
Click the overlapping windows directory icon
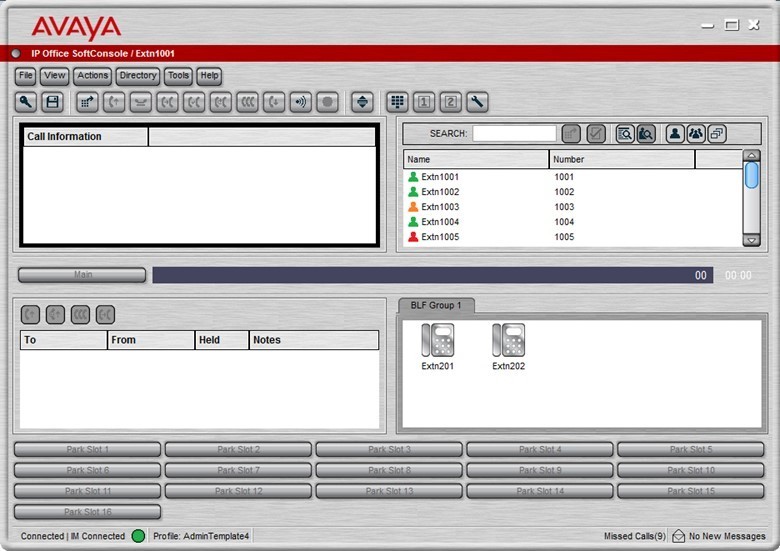(717, 134)
